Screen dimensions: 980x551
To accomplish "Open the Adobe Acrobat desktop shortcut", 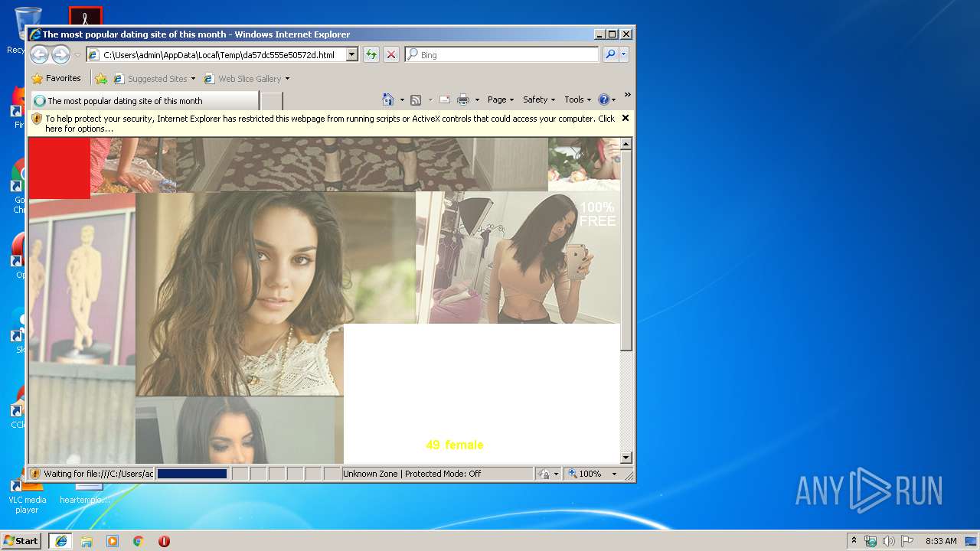I will tap(86, 15).
